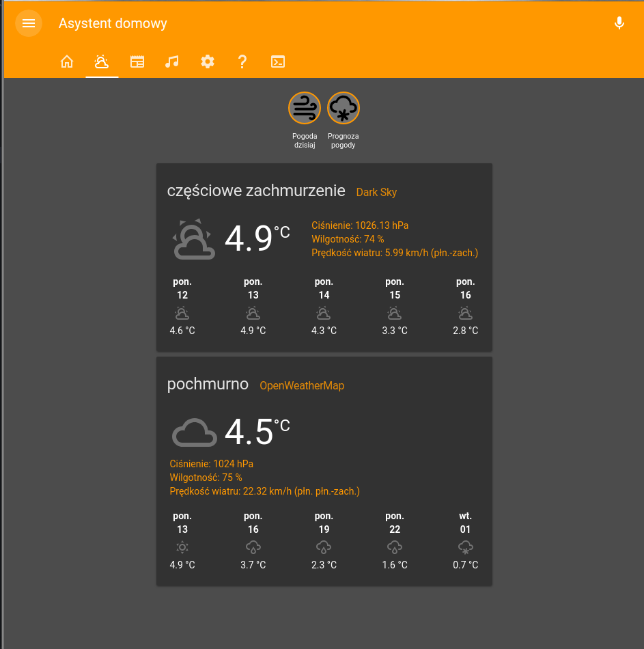Click the Pogoda dzisiaj wind button

[x=305, y=108]
